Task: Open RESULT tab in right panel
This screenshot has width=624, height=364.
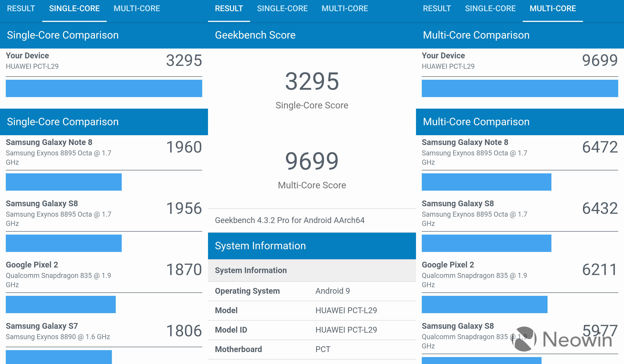Action: click(x=437, y=9)
